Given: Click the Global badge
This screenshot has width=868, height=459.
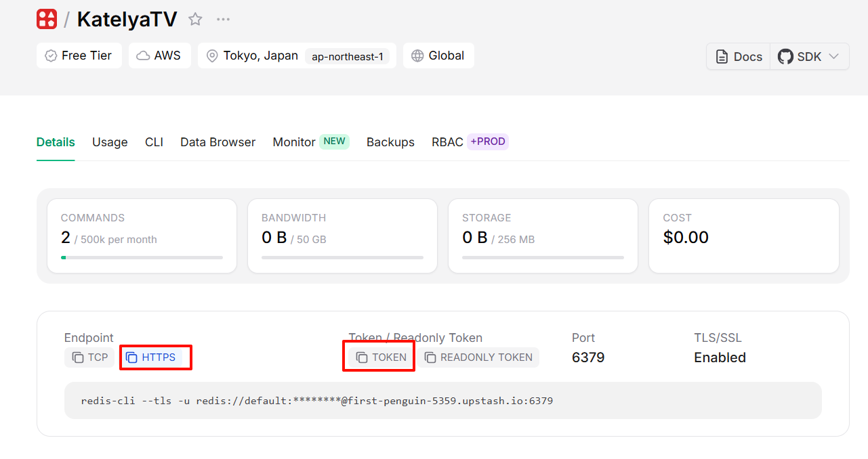Looking at the screenshot, I should [x=438, y=56].
